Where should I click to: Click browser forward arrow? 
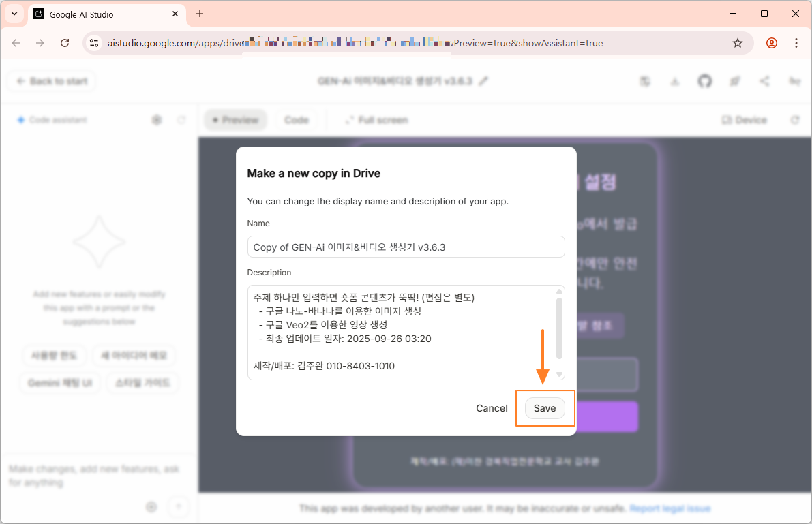click(40, 43)
